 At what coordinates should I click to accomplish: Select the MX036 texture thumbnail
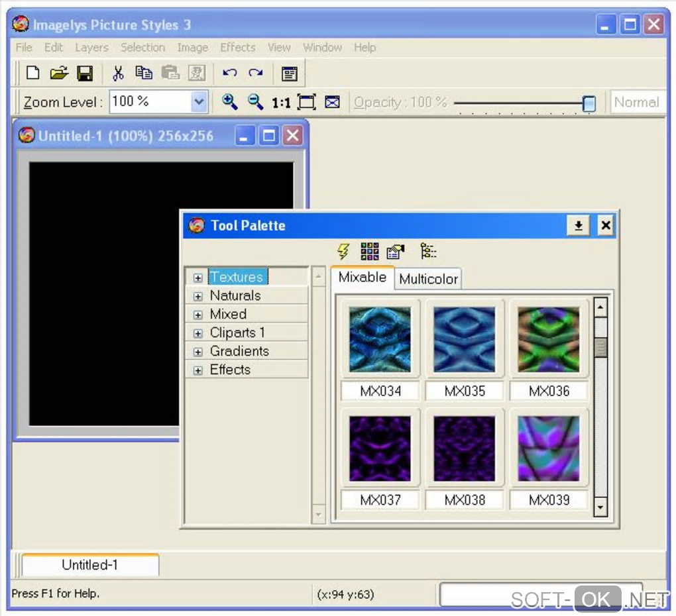click(549, 339)
